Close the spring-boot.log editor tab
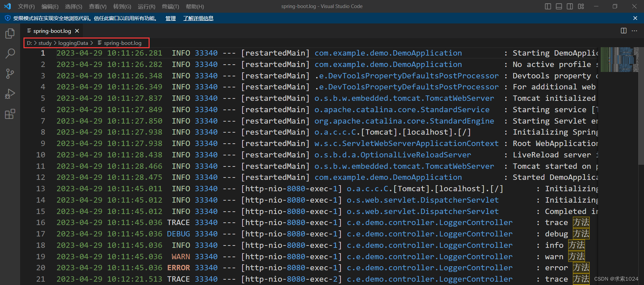644x285 pixels. [77, 31]
